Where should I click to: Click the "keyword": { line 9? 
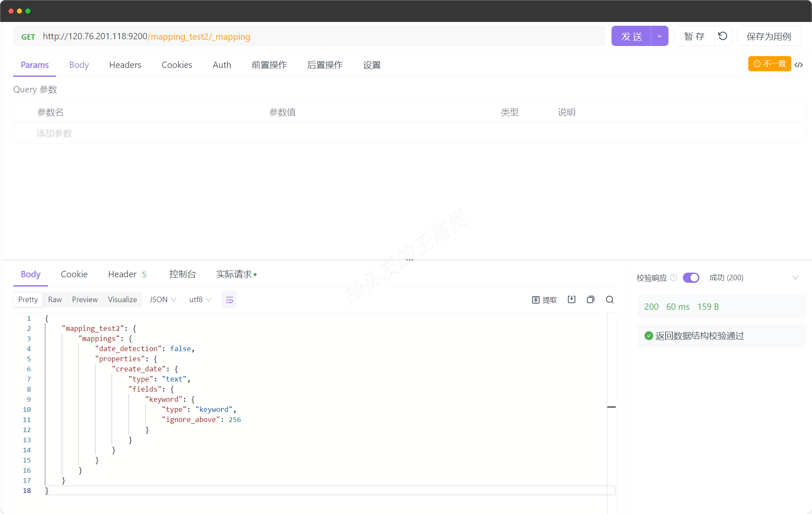click(170, 399)
